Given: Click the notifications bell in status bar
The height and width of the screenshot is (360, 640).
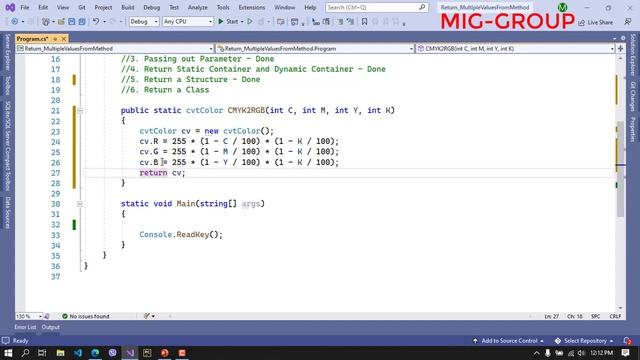Looking at the screenshot, I should (627, 341).
